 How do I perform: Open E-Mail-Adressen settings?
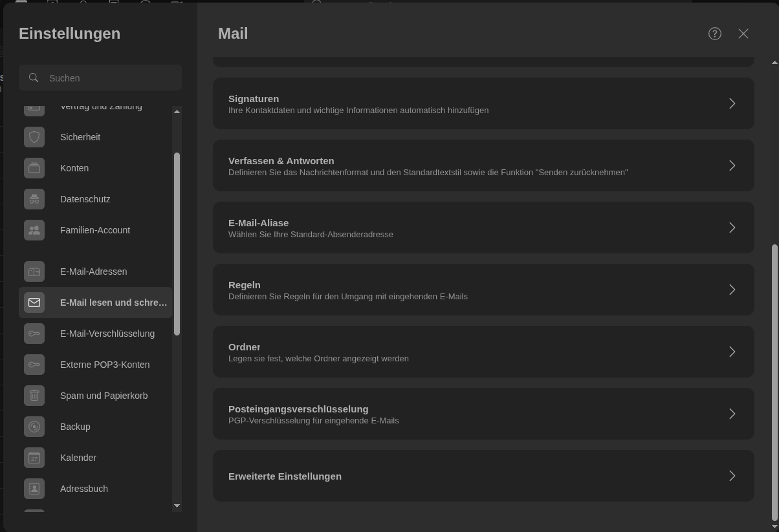[x=94, y=271]
